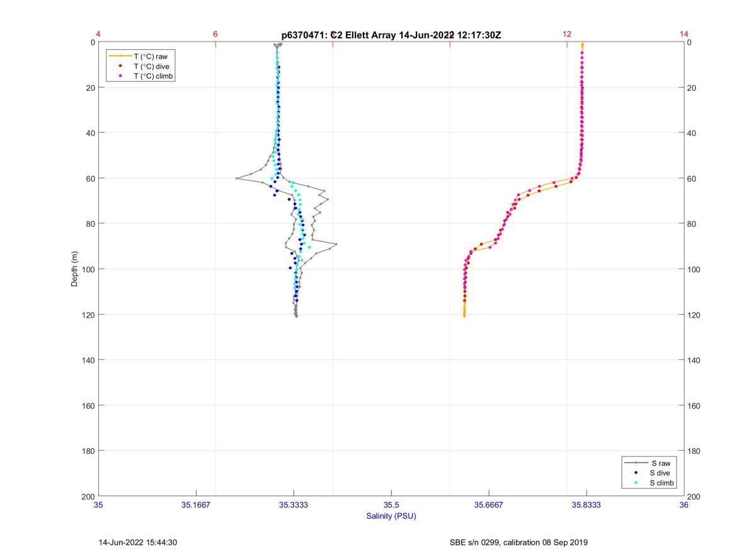This screenshot has height=558, width=756.
Task: Select the 'S dive' legend entry
Action: point(651,473)
